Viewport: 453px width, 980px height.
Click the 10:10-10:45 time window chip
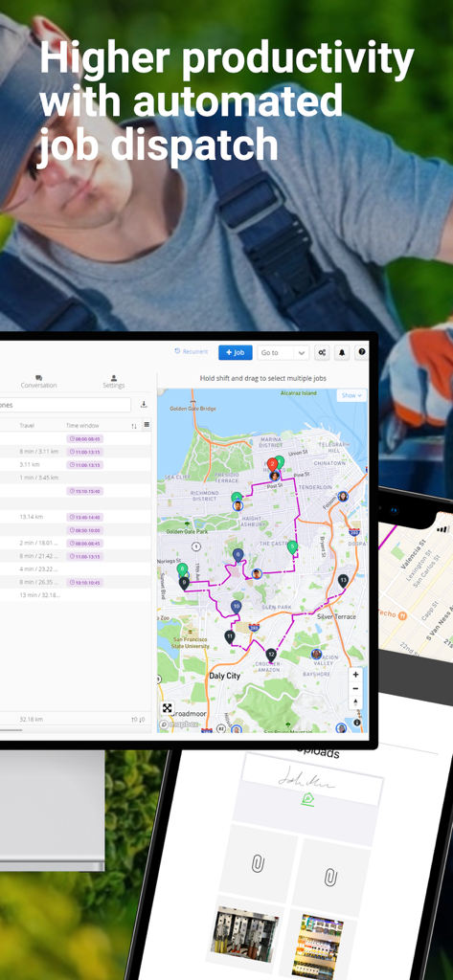84,583
